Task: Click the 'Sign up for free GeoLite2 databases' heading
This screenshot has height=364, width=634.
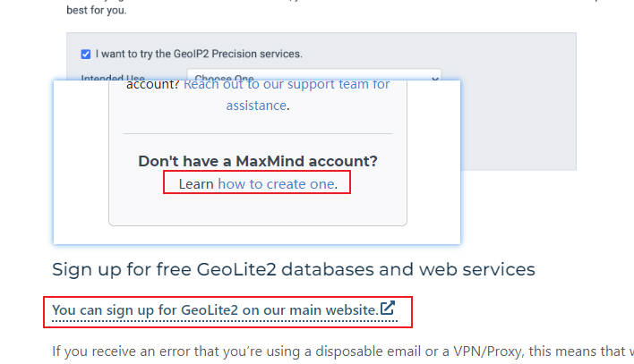Action: pos(293,269)
